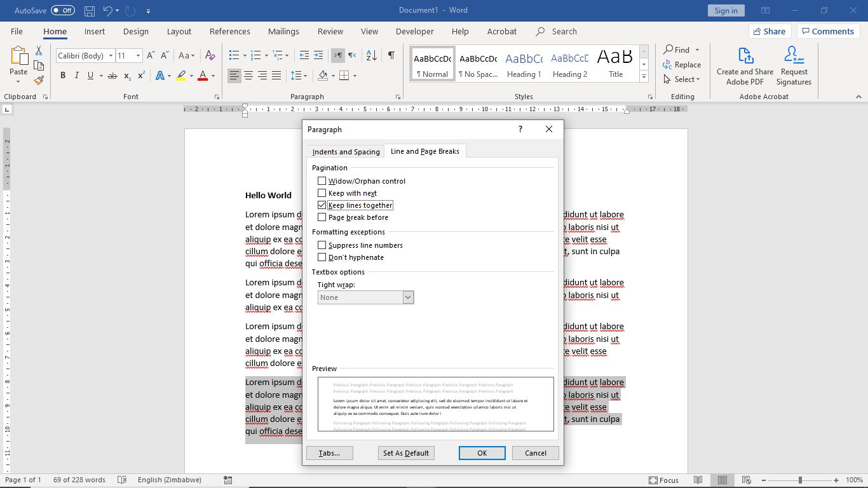Click the Bullets list icon

tap(234, 56)
